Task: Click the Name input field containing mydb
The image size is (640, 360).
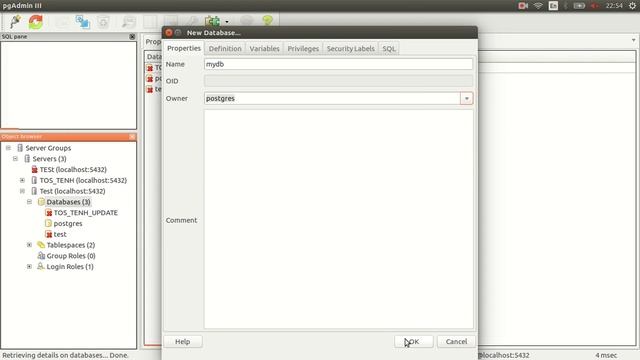Action: (338, 64)
